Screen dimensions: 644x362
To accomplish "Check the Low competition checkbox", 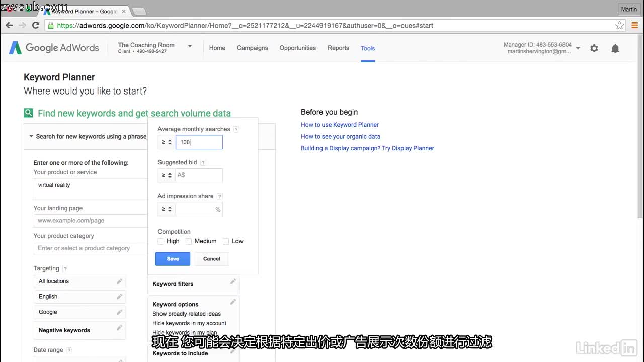I will (x=226, y=241).
